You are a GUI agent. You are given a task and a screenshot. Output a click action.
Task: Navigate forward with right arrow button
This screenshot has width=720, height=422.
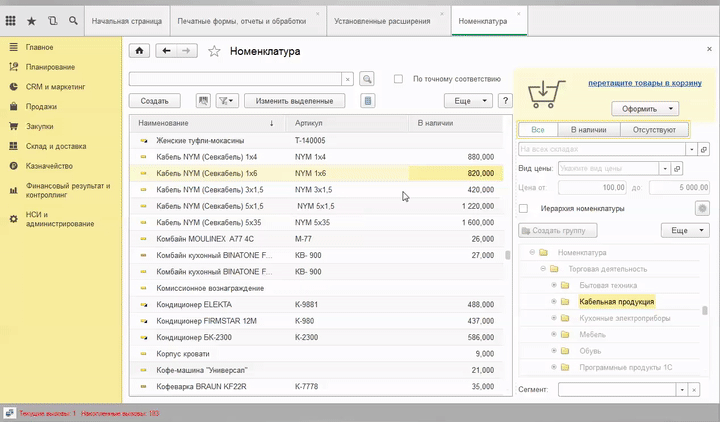click(x=186, y=51)
